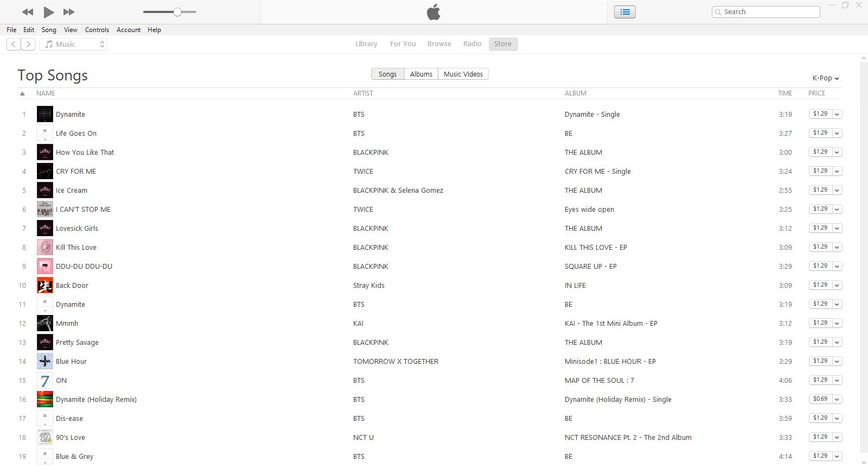Buy Ice Cream for $1.29

820,190
